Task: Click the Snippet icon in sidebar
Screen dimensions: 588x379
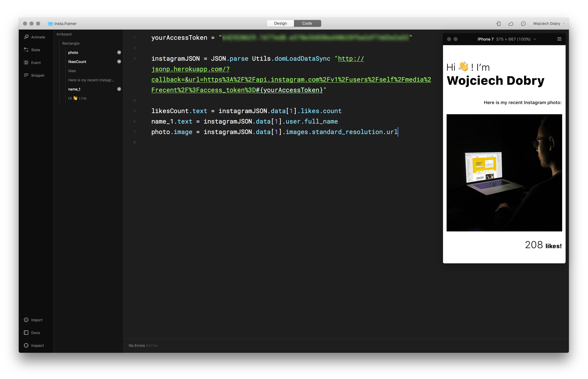Action: tap(26, 75)
